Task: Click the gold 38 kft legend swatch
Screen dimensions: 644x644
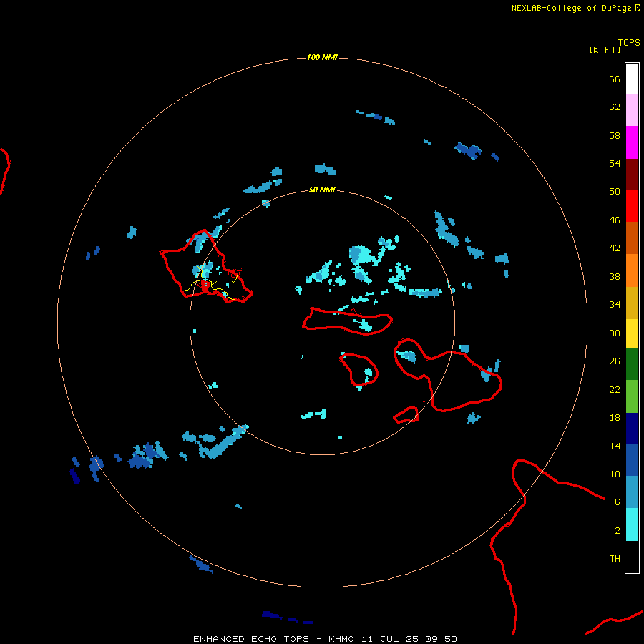Action: [x=632, y=303]
